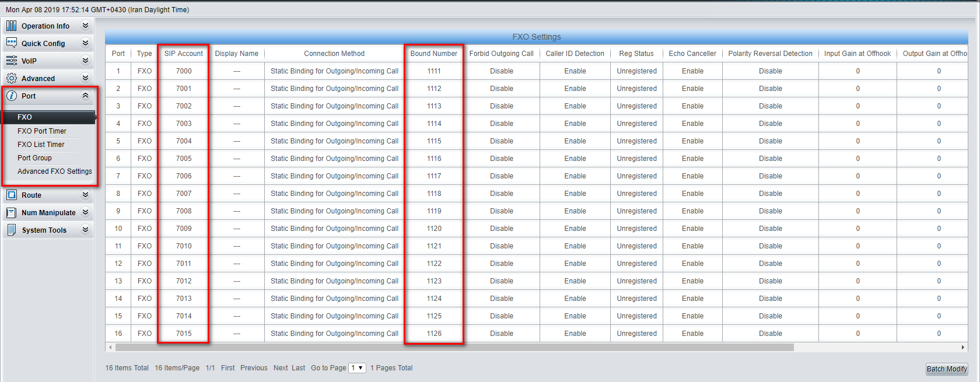
Task: Click SIP account 7000 cell
Action: coord(184,71)
